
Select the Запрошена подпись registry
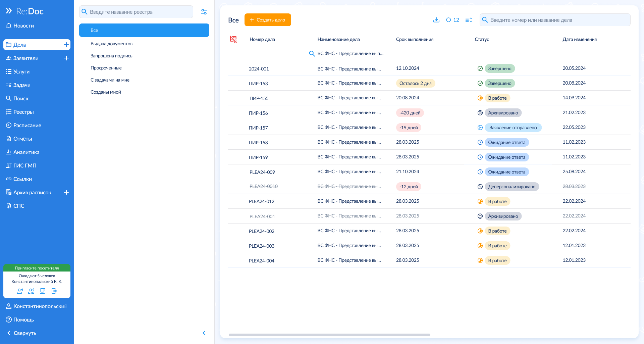click(111, 56)
